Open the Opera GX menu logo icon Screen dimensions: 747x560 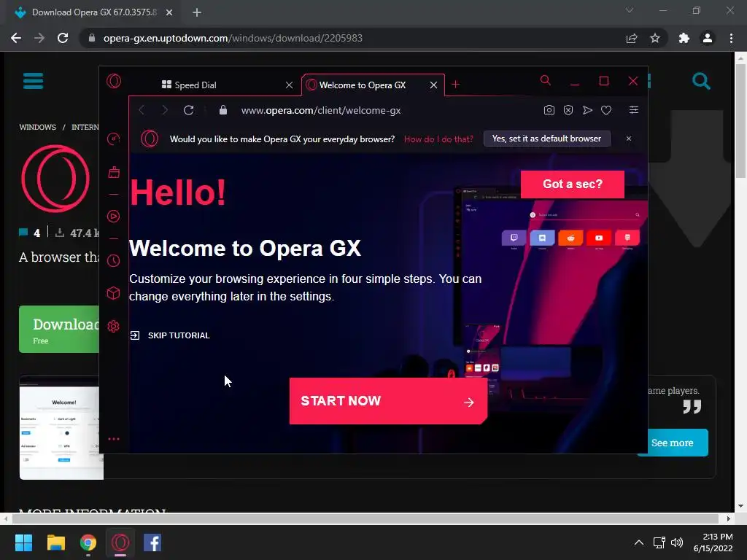coord(114,82)
